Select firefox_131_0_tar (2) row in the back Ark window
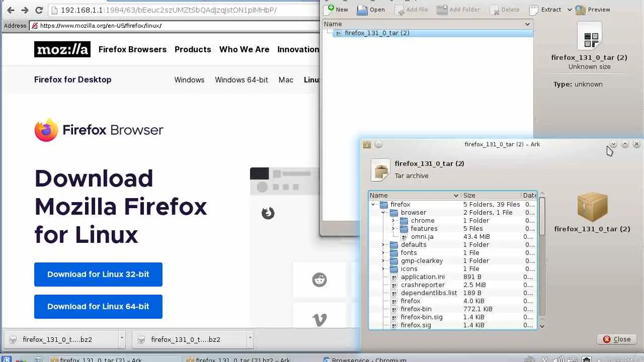The width and height of the screenshot is (644, 362). [433, 33]
